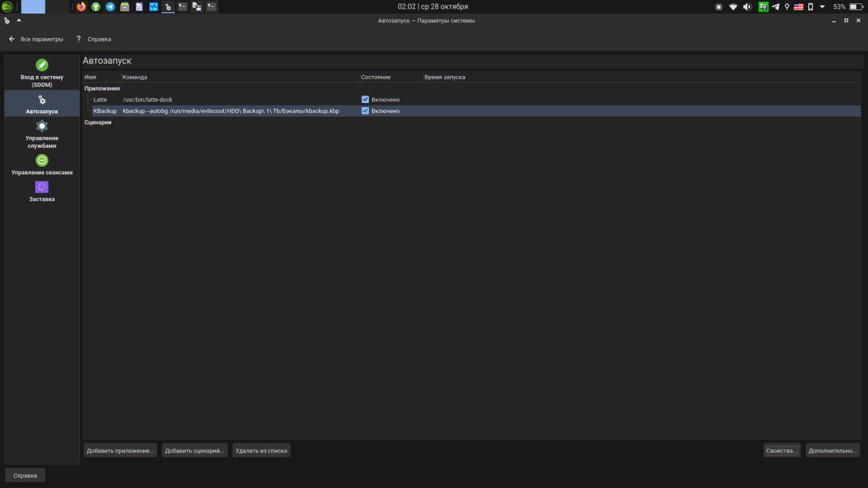Open Telegram from the task panel
The height and width of the screenshot is (488, 868).
point(110,7)
